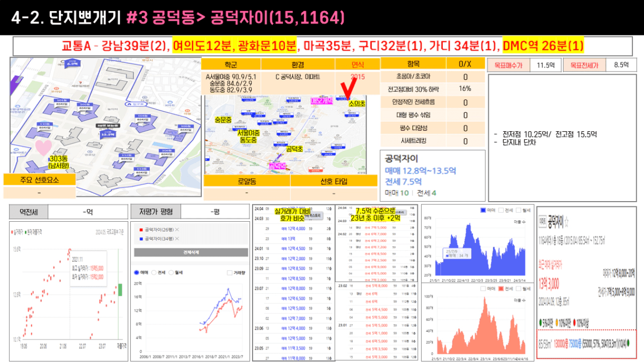644x362 pixels.
Task: Enable the 거래량 checkbox
Action: [229, 273]
